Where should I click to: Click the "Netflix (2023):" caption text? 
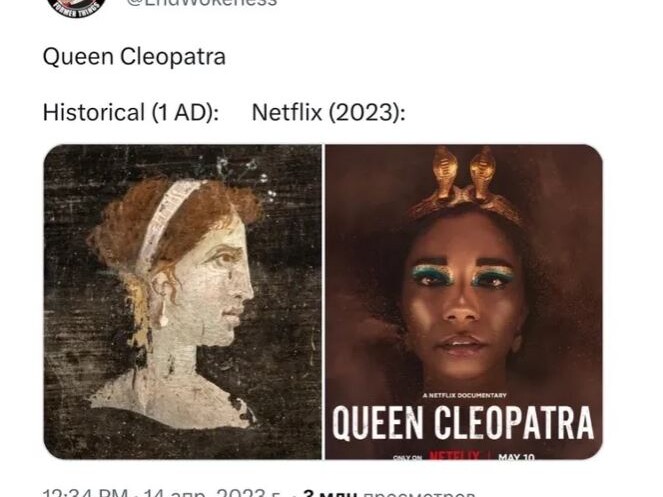[329, 113]
